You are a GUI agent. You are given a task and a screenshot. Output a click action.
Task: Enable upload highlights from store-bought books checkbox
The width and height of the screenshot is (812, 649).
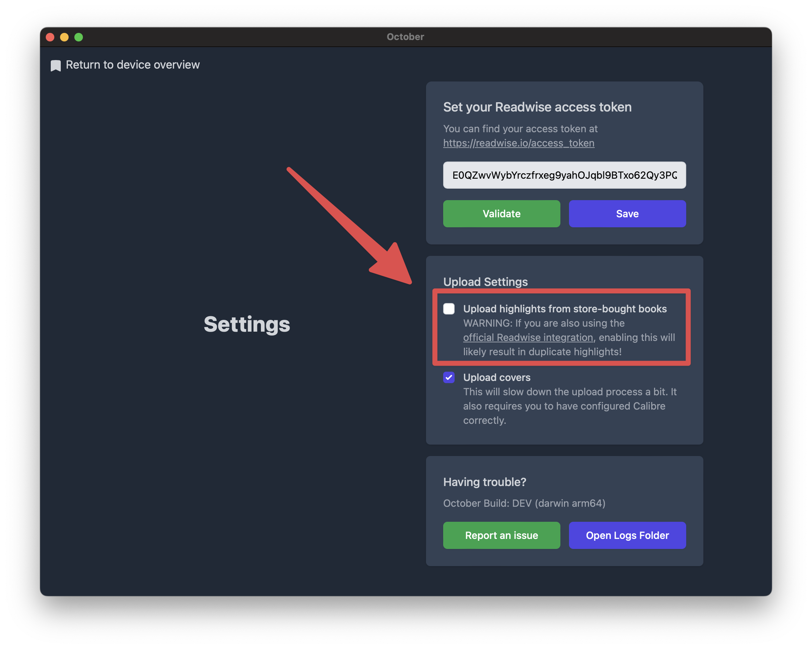pos(449,308)
